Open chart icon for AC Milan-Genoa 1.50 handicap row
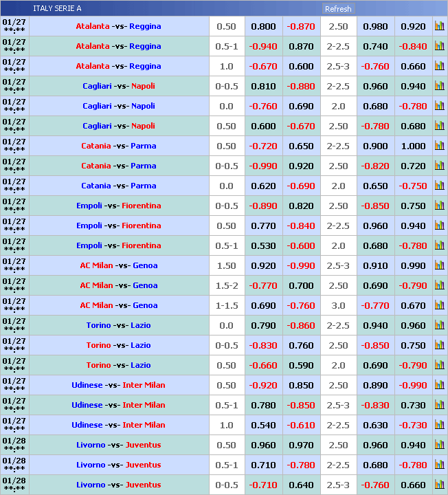Image resolution: width=448 pixels, height=495 pixels. pyautogui.click(x=440, y=265)
